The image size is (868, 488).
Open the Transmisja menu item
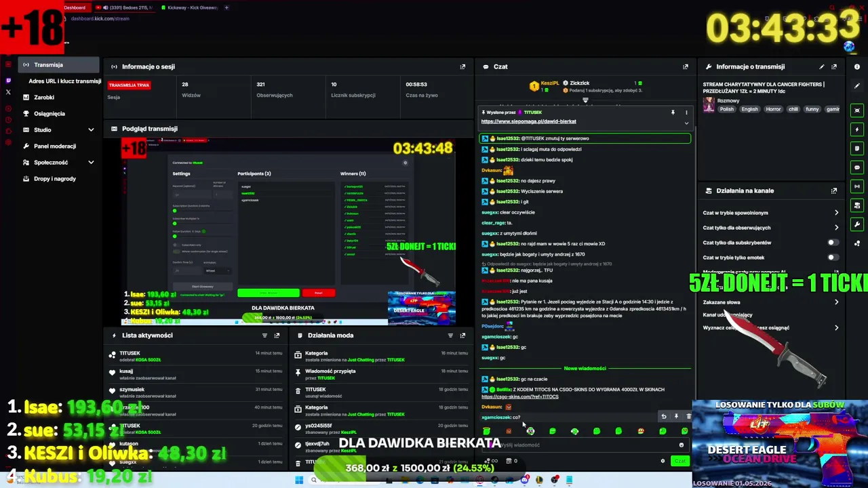pos(59,65)
